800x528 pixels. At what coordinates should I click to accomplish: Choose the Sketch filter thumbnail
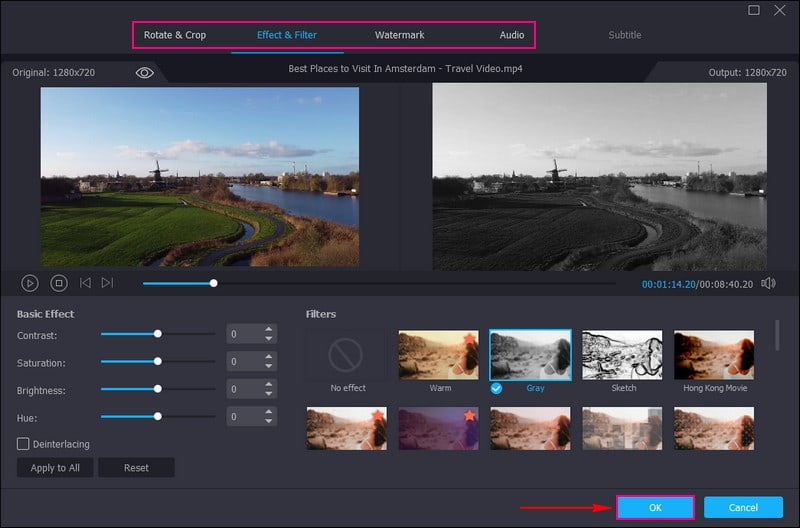click(622, 355)
